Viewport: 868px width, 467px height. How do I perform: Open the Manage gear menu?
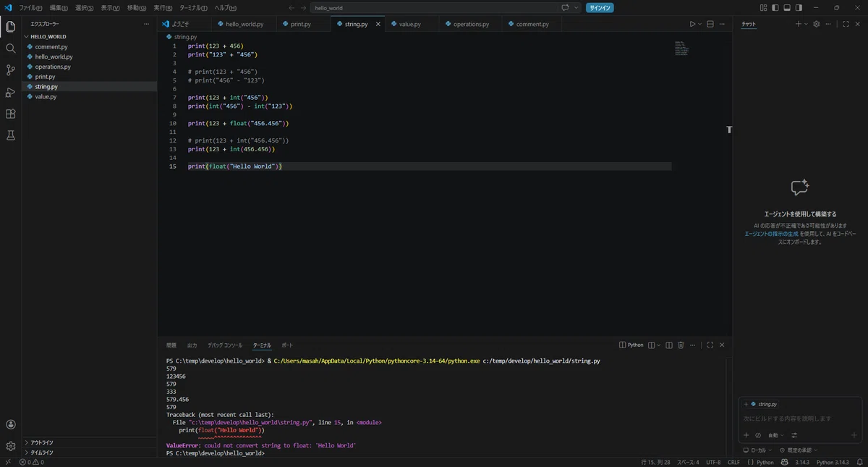(x=10, y=446)
